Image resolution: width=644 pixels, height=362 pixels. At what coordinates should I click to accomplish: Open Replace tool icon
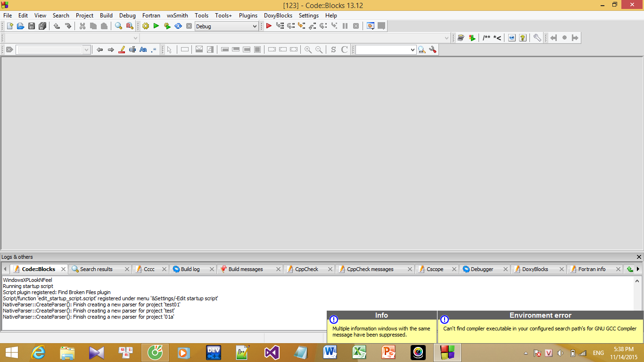click(x=129, y=26)
